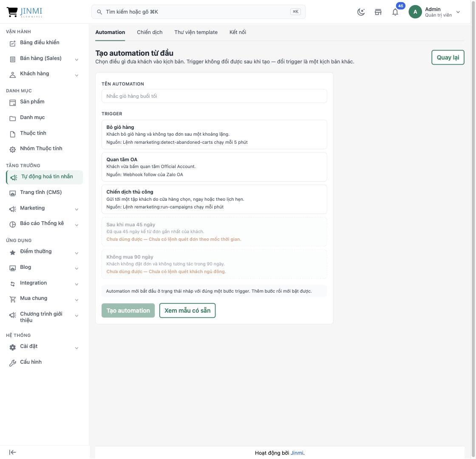Click the Danh mục folder icon
The height and width of the screenshot is (459, 476).
click(12, 118)
